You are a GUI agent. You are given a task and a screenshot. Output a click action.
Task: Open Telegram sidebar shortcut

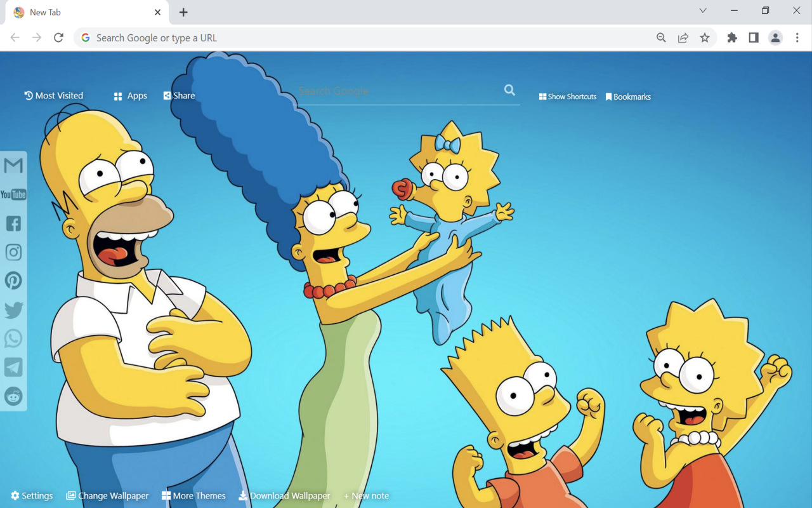click(x=13, y=367)
